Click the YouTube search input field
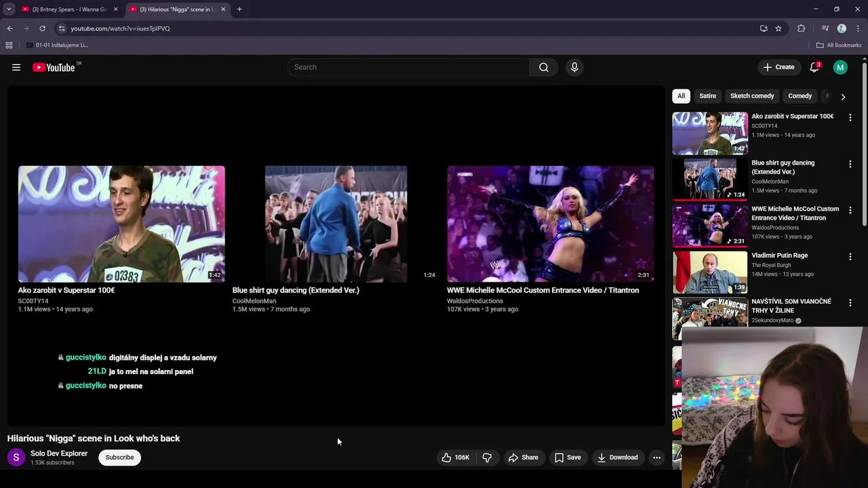 (x=408, y=67)
